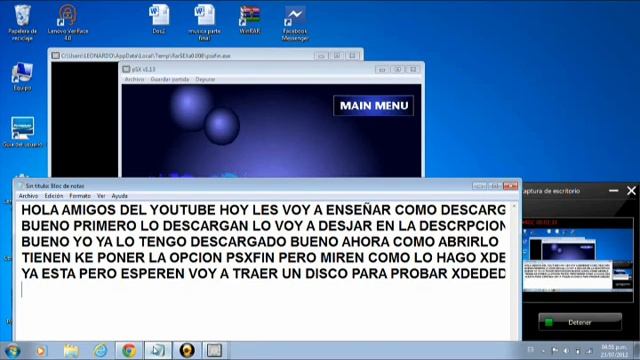Click the Action Center flag tray icon

click(x=554, y=351)
